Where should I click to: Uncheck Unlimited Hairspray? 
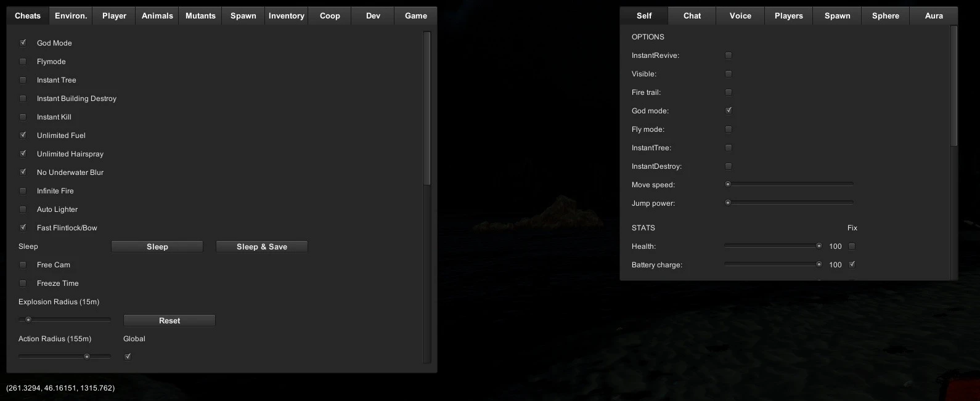pyautogui.click(x=23, y=154)
